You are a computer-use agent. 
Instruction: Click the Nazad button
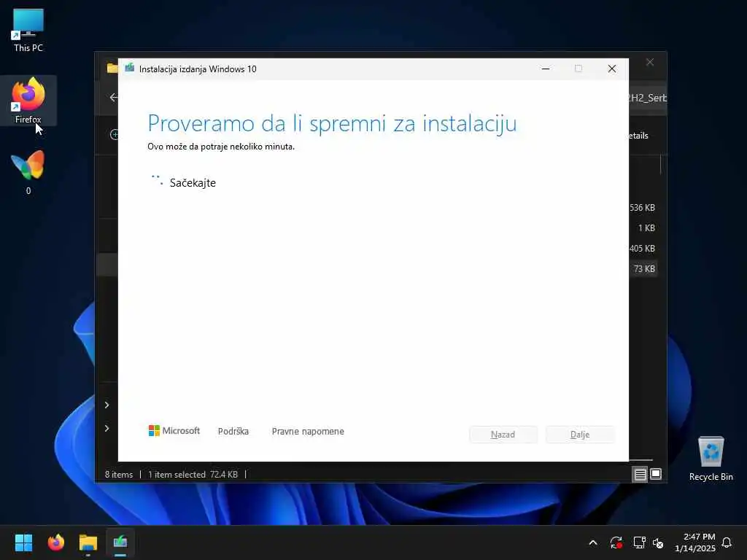pyautogui.click(x=503, y=435)
